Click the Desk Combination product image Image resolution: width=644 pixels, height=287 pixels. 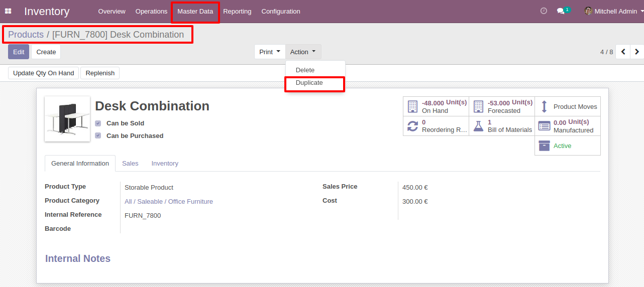pos(67,118)
